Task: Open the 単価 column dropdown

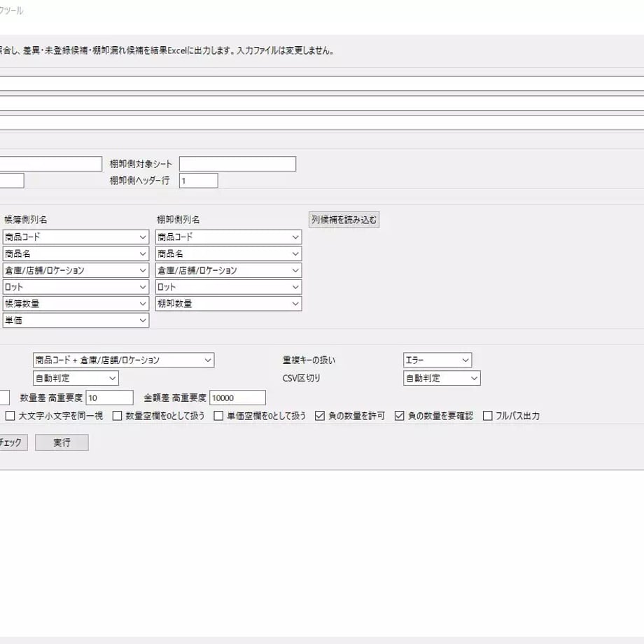Action: [76, 321]
